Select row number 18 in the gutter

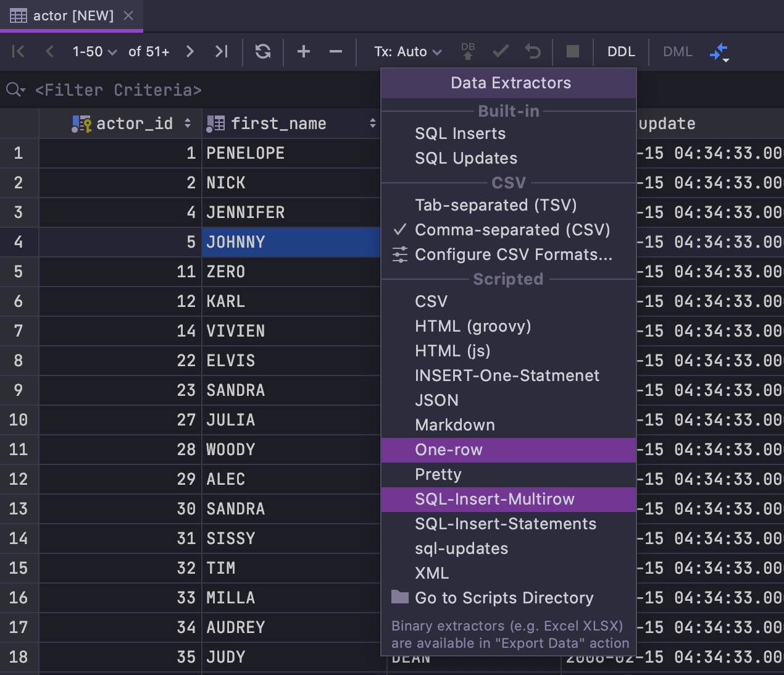click(x=19, y=657)
